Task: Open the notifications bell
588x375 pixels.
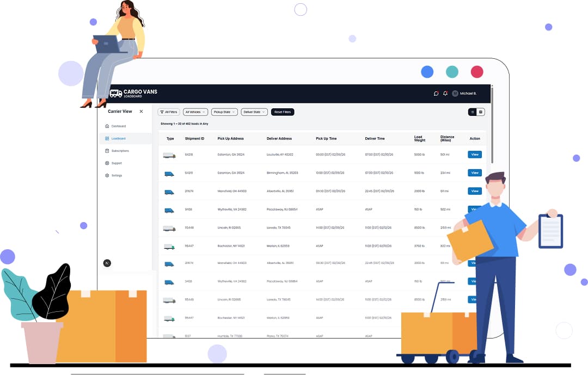Action: (445, 94)
